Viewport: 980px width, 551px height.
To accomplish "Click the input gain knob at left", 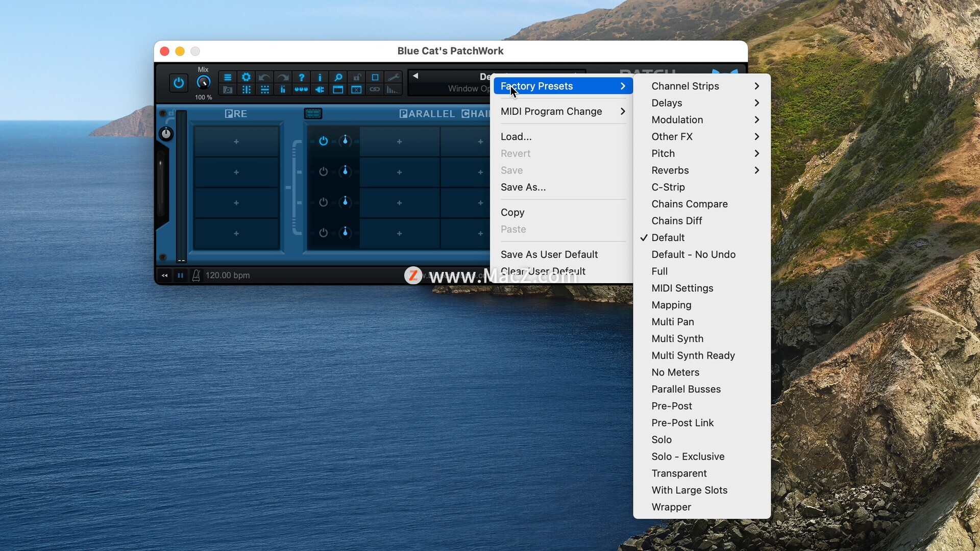I will pyautogui.click(x=166, y=134).
